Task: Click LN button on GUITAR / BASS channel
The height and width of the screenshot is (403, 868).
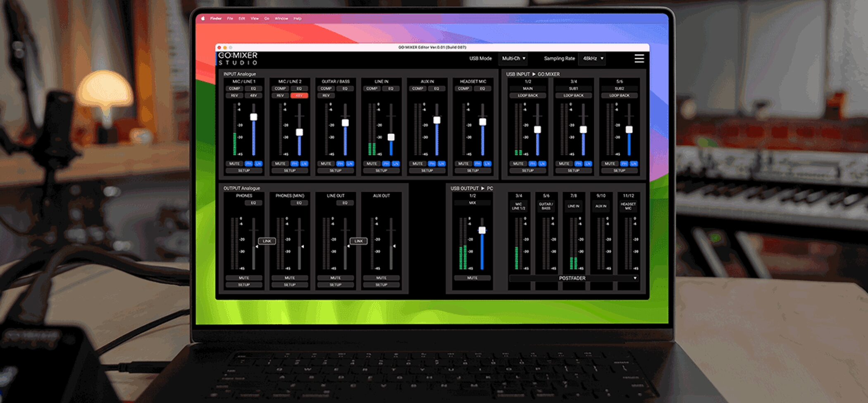Action: pos(350,164)
